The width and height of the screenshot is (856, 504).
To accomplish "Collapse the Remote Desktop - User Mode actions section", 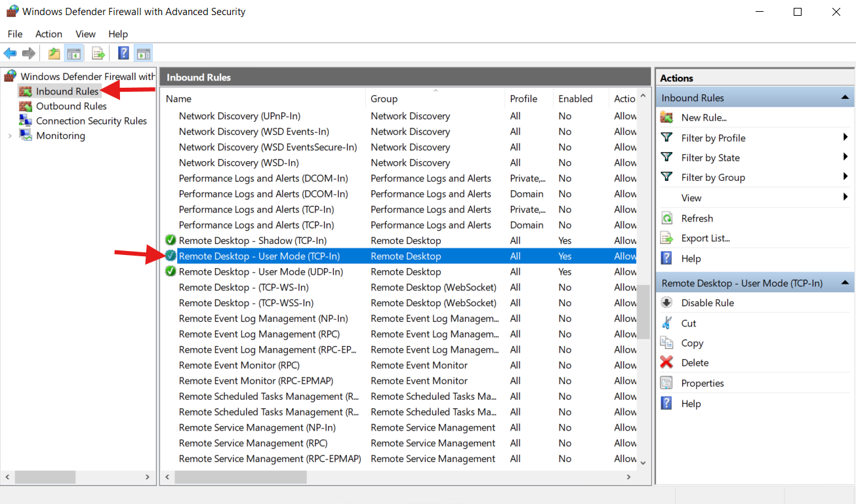I will pyautogui.click(x=845, y=283).
